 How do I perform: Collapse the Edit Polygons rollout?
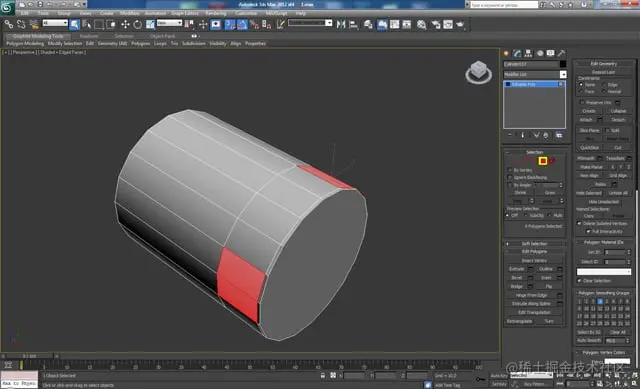pyautogui.click(x=535, y=251)
